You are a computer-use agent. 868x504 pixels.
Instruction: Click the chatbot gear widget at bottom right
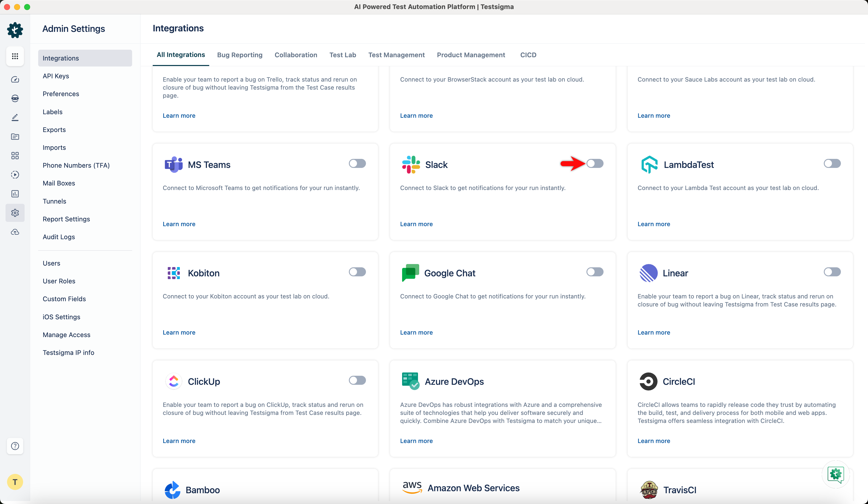click(x=836, y=474)
